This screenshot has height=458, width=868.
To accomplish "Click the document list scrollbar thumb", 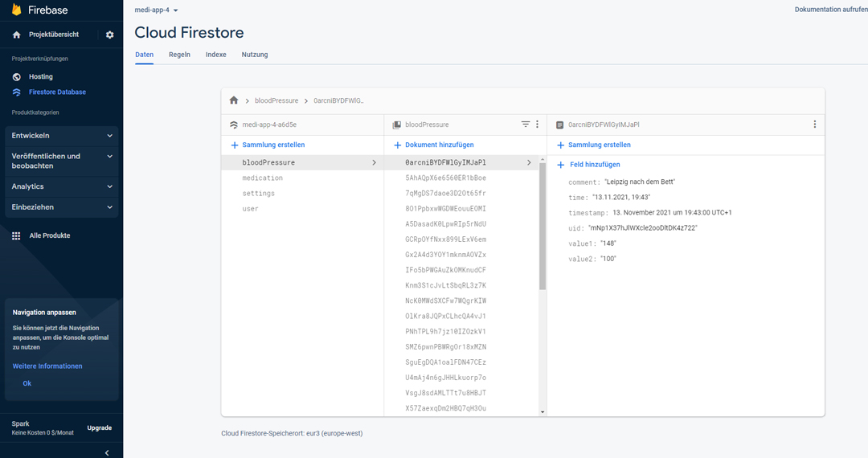I will pos(542,227).
